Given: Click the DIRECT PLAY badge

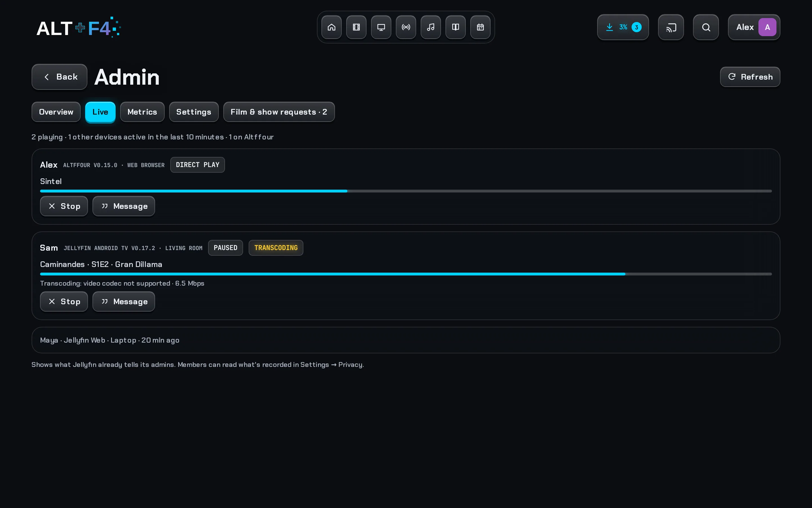Looking at the screenshot, I should pyautogui.click(x=197, y=165).
